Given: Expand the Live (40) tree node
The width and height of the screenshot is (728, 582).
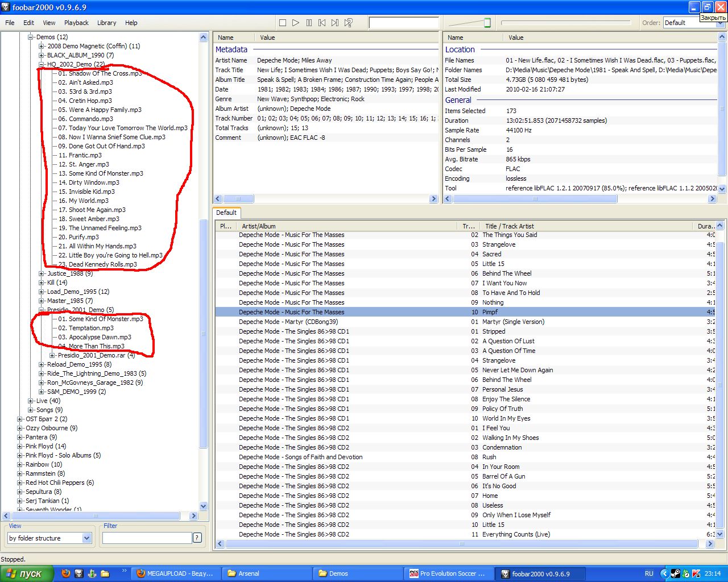Looking at the screenshot, I should 31,401.
